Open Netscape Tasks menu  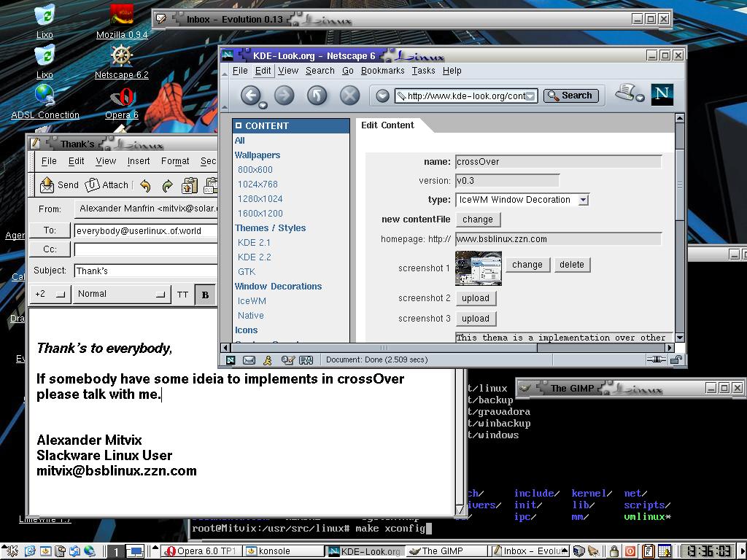tap(424, 71)
